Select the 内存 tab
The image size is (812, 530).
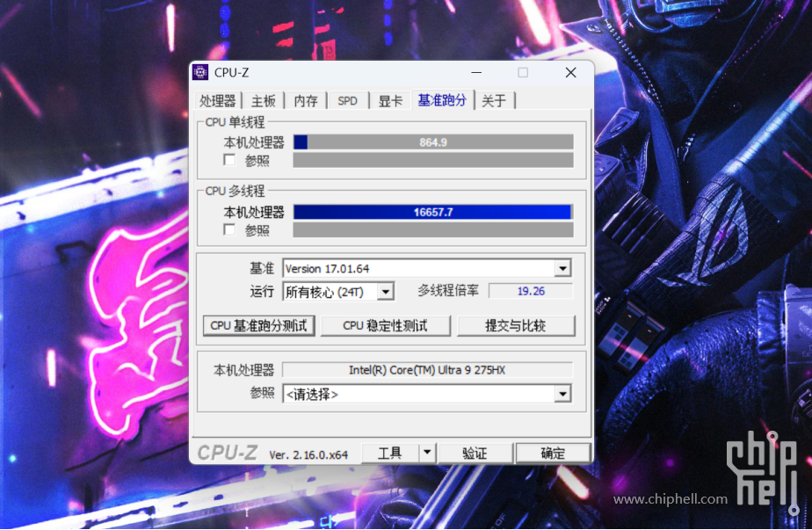click(306, 100)
